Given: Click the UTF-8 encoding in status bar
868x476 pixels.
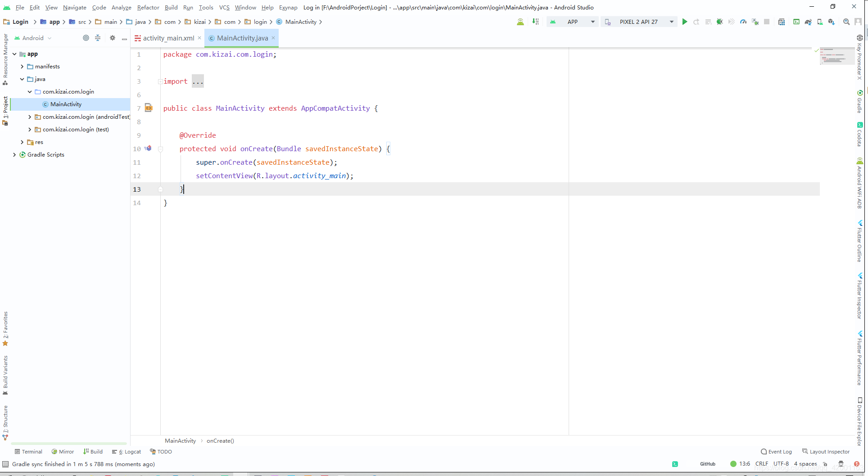Looking at the screenshot, I should 781,464.
